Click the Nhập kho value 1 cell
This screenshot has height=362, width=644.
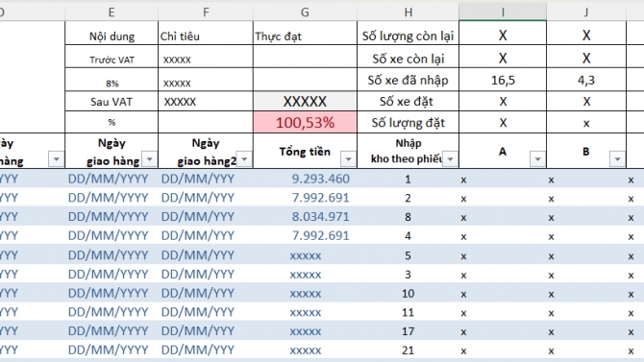click(x=408, y=179)
